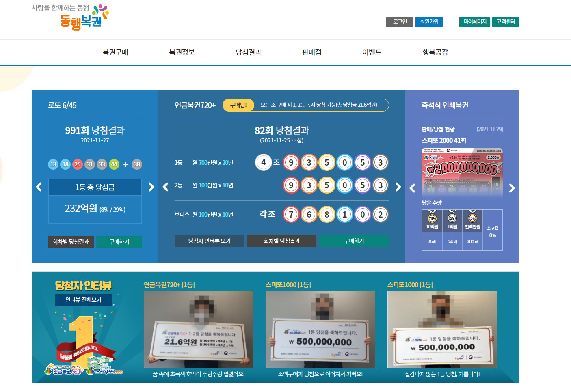Click the 1등 총 당첨금 header
571x392 pixels.
click(95, 187)
